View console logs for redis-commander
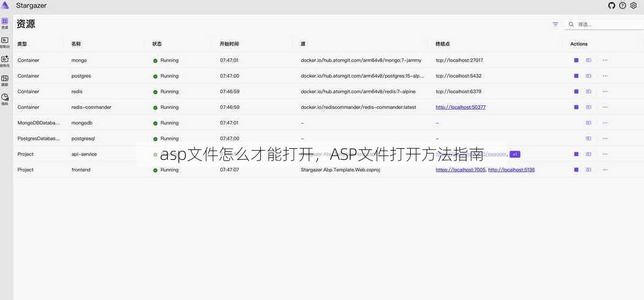This screenshot has width=644, height=300. pyautogui.click(x=588, y=107)
